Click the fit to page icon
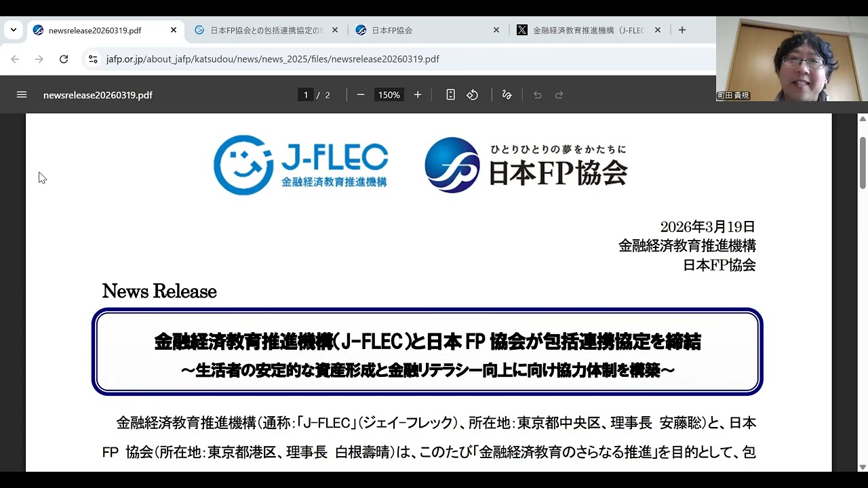 [x=450, y=95]
